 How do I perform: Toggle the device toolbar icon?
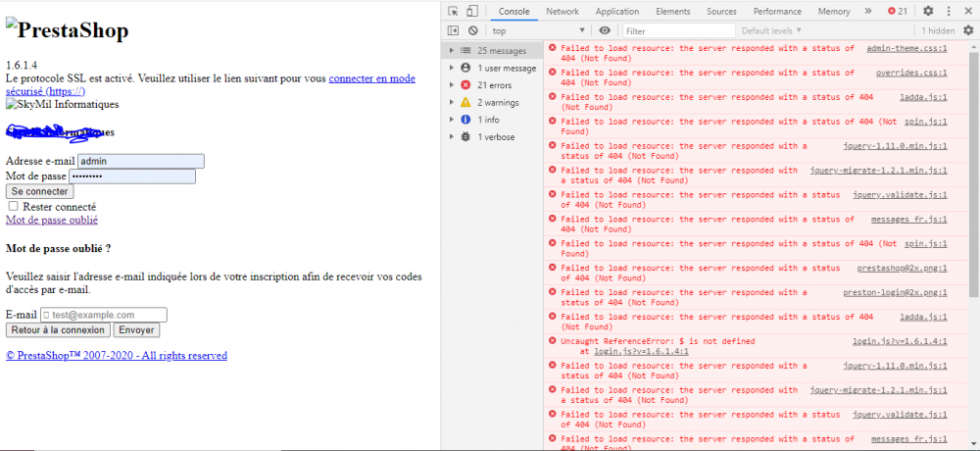pos(472,11)
